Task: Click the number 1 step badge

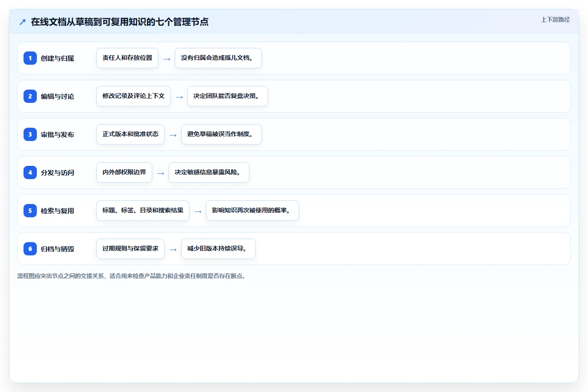Action: pos(30,58)
